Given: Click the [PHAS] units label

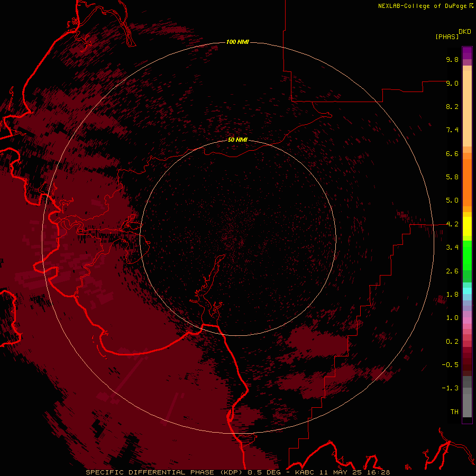Looking at the screenshot, I should (x=447, y=36).
